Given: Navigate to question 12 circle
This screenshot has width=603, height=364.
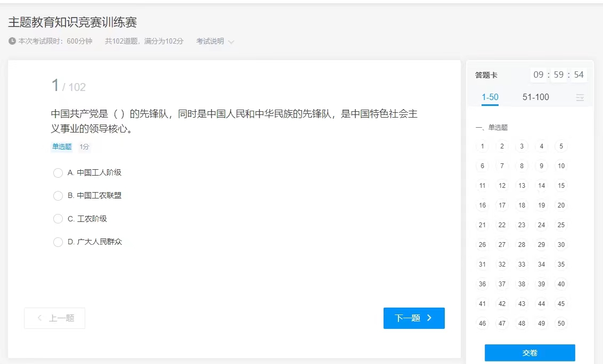Looking at the screenshot, I should (x=502, y=186).
